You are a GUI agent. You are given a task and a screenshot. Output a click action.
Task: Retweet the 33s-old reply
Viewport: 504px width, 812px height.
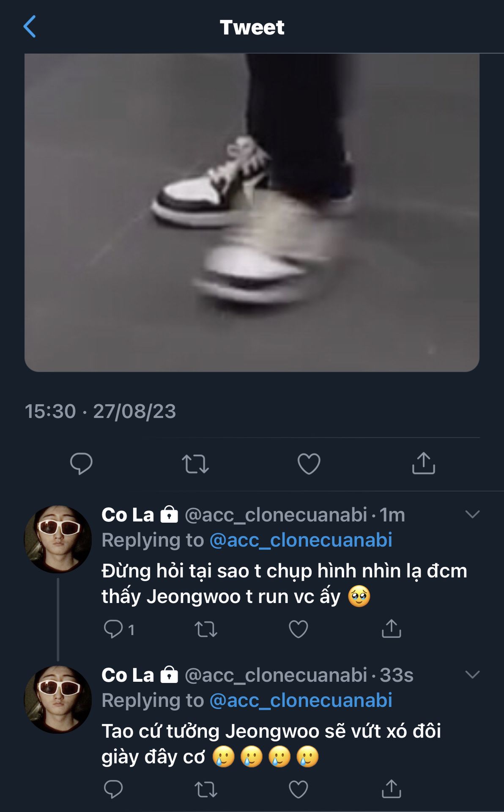[206, 789]
